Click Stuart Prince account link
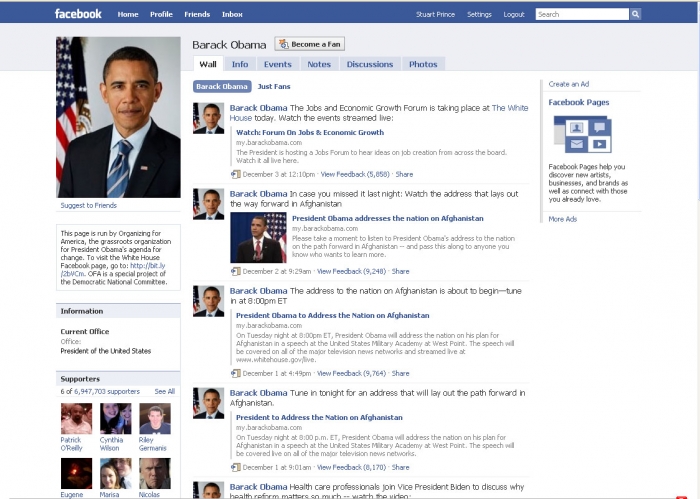The image size is (700, 499). pos(435,14)
